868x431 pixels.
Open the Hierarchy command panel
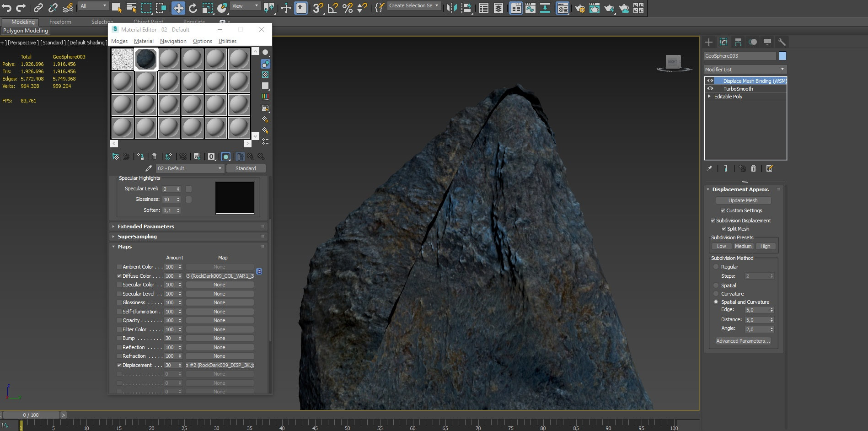click(738, 42)
